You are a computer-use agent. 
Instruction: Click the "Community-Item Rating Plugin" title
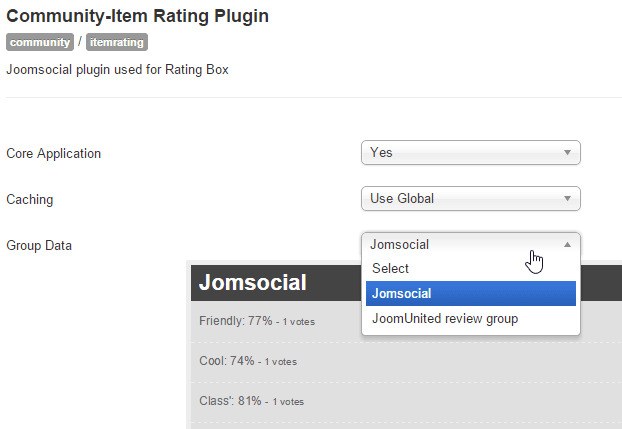coord(138,16)
